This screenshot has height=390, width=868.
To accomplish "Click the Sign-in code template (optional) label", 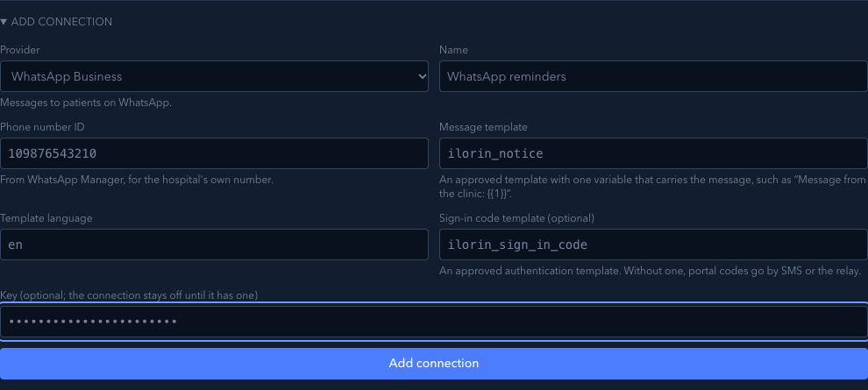I will [517, 218].
